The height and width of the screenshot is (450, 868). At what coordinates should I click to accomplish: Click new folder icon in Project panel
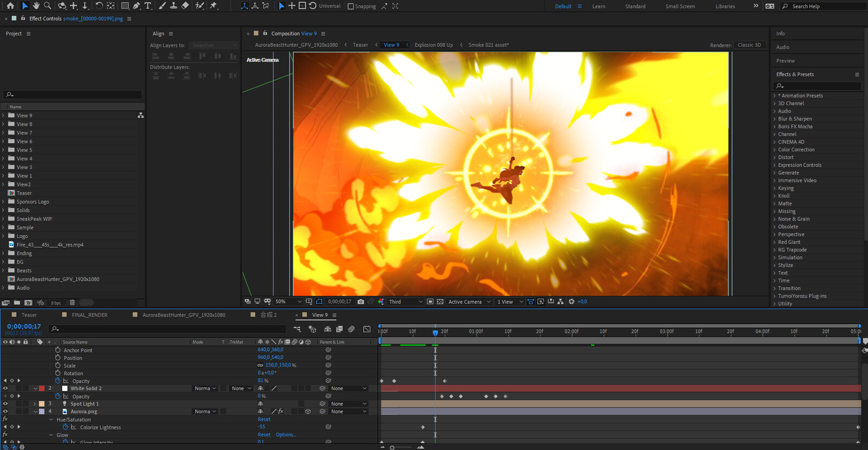[x=17, y=303]
